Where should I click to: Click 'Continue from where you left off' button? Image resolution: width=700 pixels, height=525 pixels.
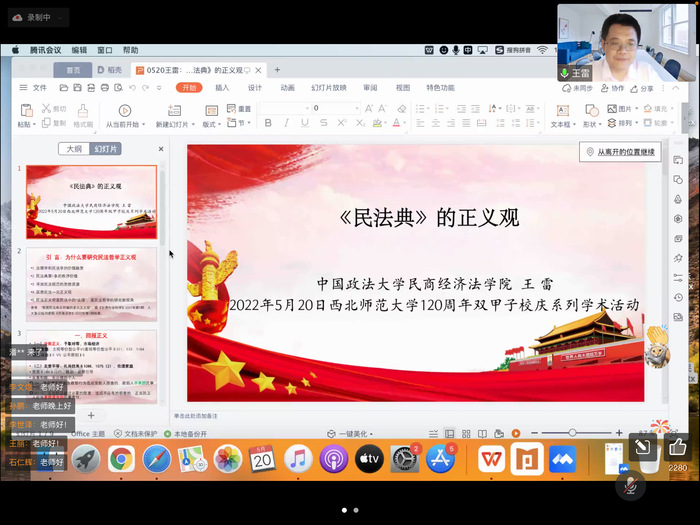[x=620, y=152]
